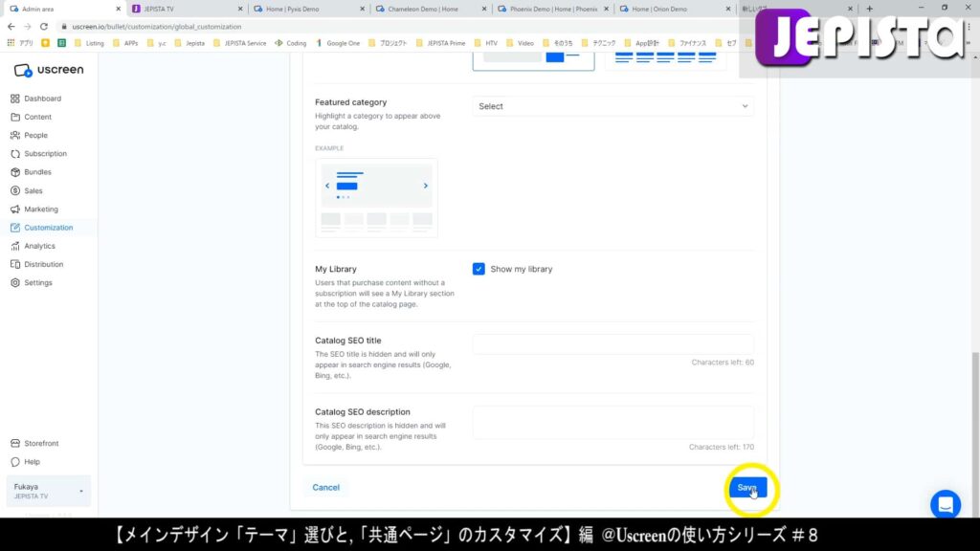
Task: Click the Marketing megaphone icon
Action: (x=15, y=209)
